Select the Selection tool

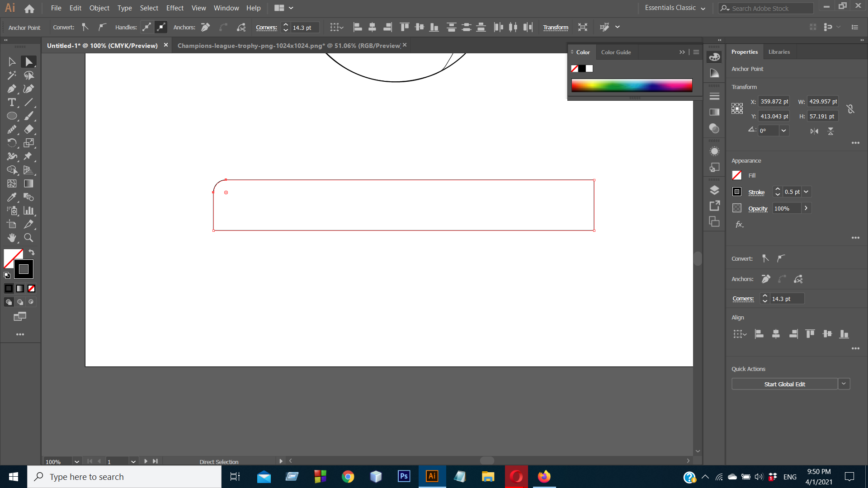pyautogui.click(x=12, y=62)
